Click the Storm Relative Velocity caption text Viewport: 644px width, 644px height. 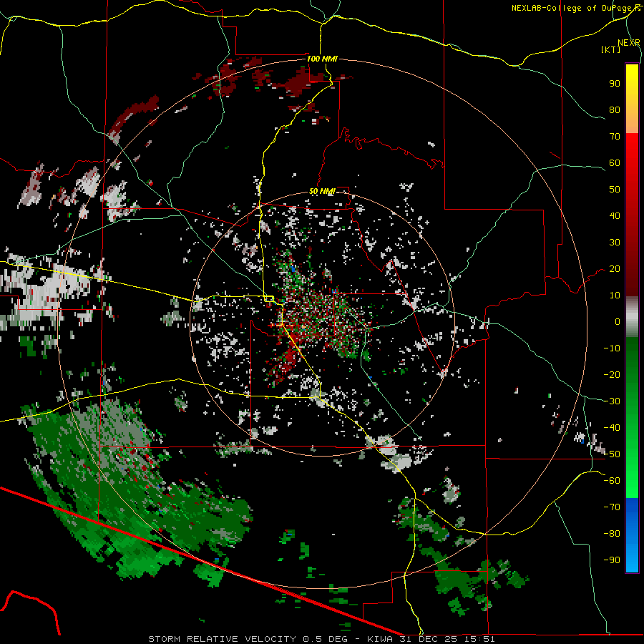pyautogui.click(x=321, y=639)
